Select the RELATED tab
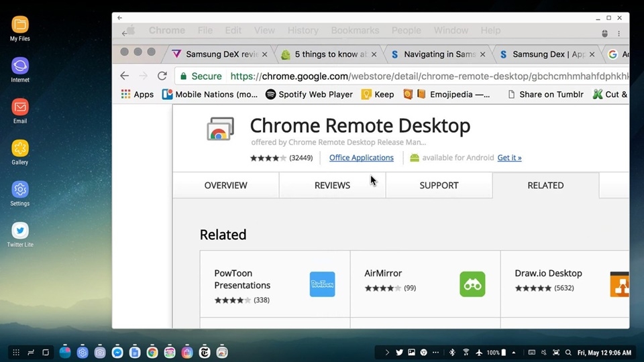 click(x=545, y=185)
